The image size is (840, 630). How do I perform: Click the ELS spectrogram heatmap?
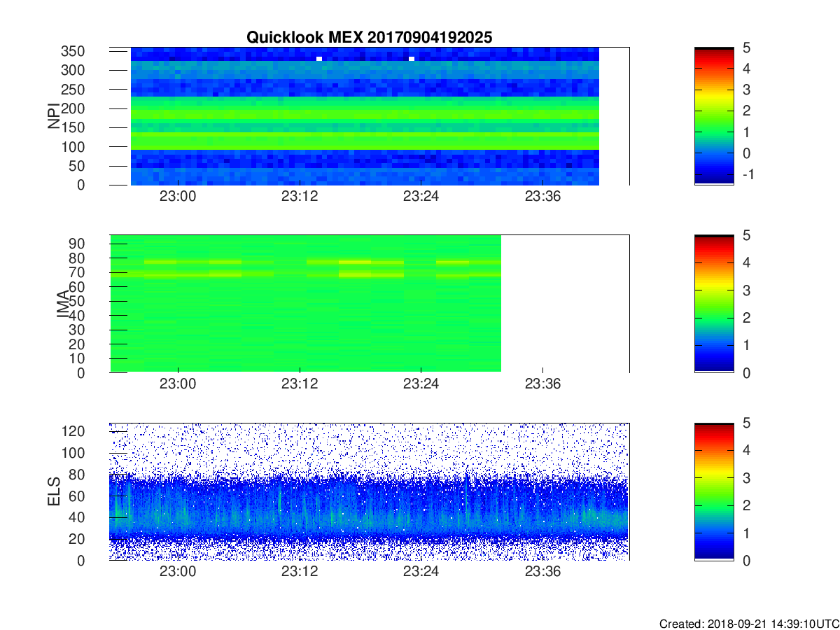tap(369, 491)
